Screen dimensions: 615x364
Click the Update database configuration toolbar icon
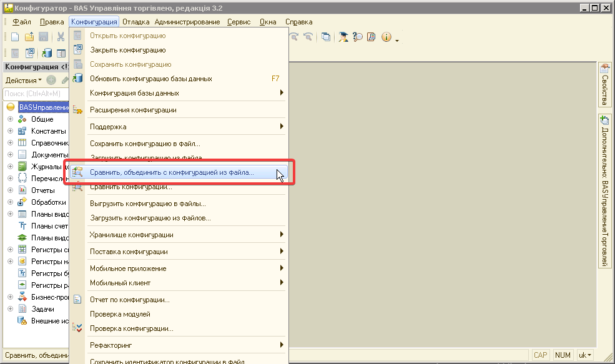tap(47, 53)
